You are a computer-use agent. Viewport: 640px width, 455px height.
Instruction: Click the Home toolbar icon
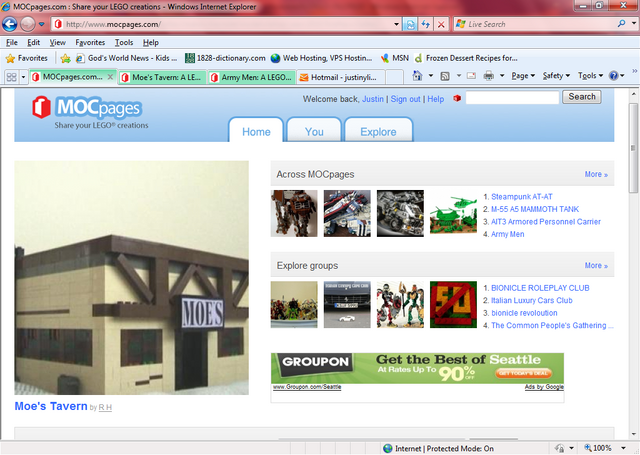point(417,76)
